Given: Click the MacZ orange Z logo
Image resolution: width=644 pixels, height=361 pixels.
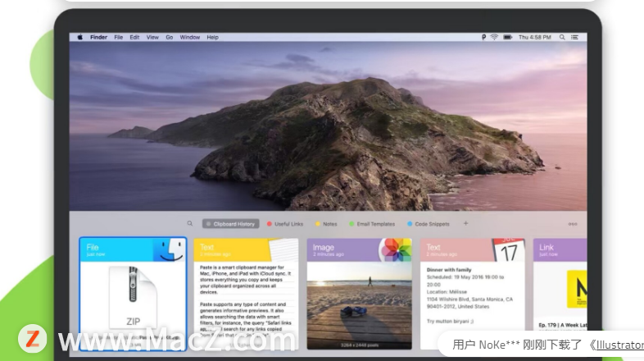Looking at the screenshot, I should (33, 338).
